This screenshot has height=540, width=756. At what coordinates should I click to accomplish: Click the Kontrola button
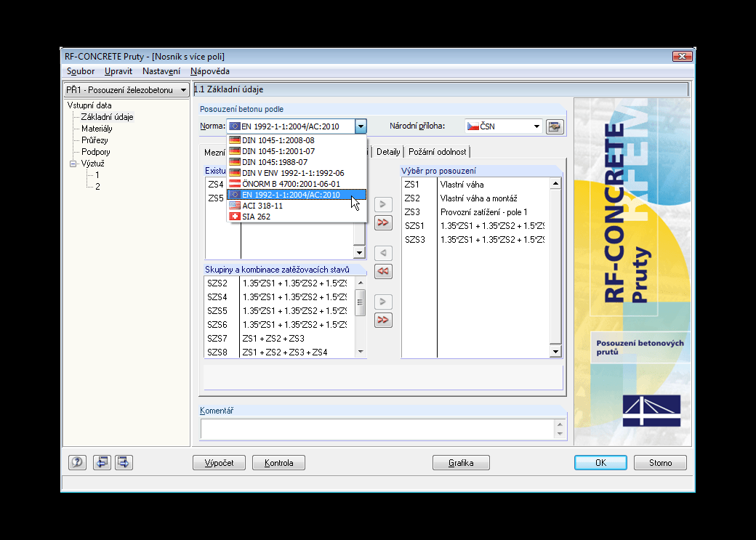pyautogui.click(x=278, y=463)
